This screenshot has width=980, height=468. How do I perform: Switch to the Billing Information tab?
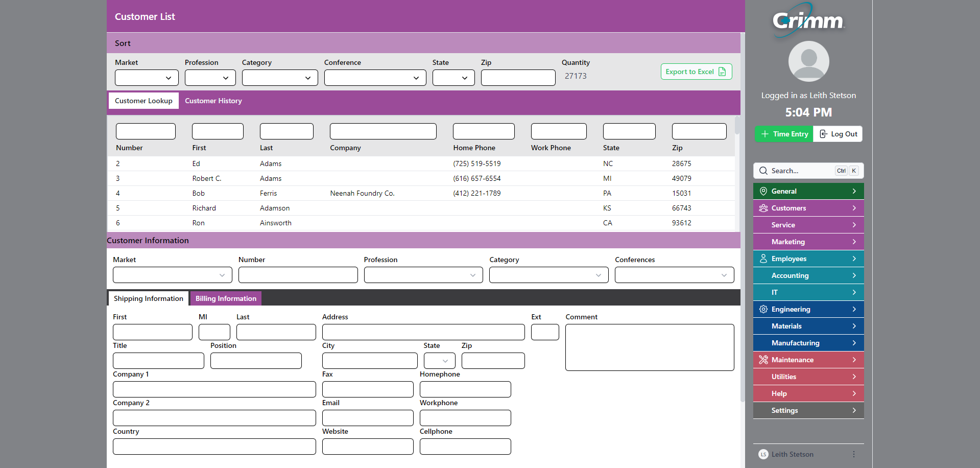226,298
